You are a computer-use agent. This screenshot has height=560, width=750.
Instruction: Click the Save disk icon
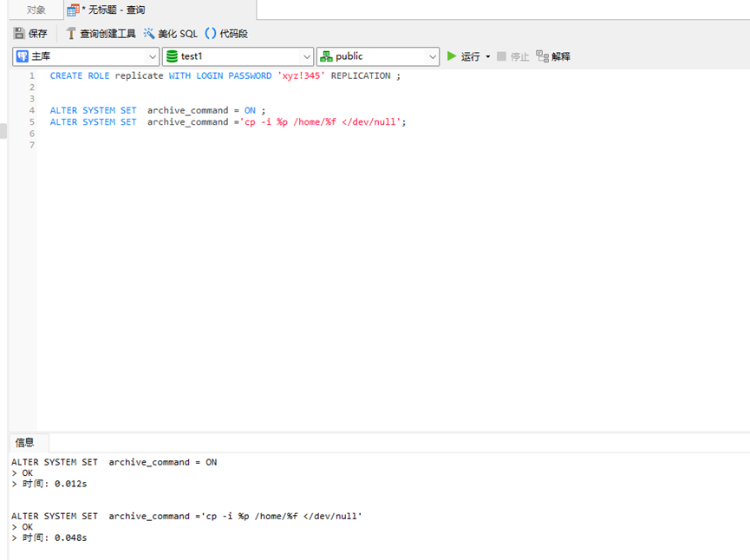coord(19,33)
